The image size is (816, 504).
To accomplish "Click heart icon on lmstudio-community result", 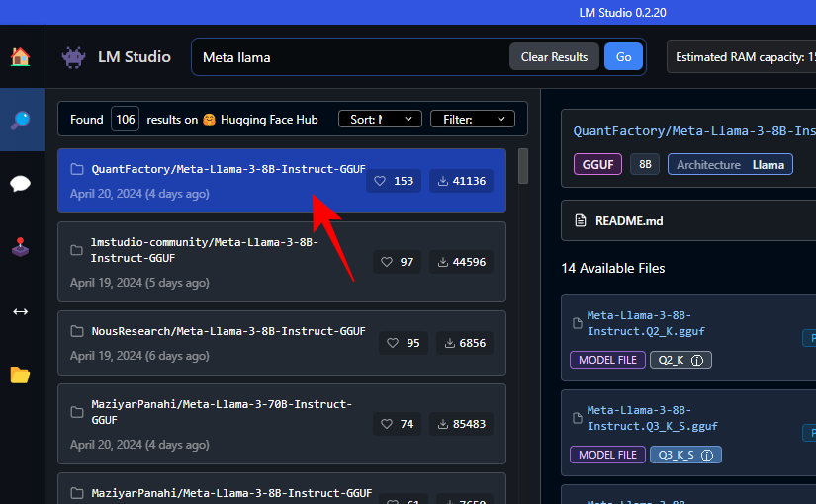I will [387, 262].
